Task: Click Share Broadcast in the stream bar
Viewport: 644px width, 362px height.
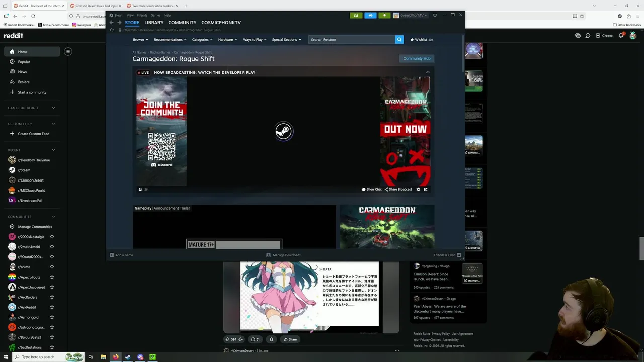Action: (398, 190)
